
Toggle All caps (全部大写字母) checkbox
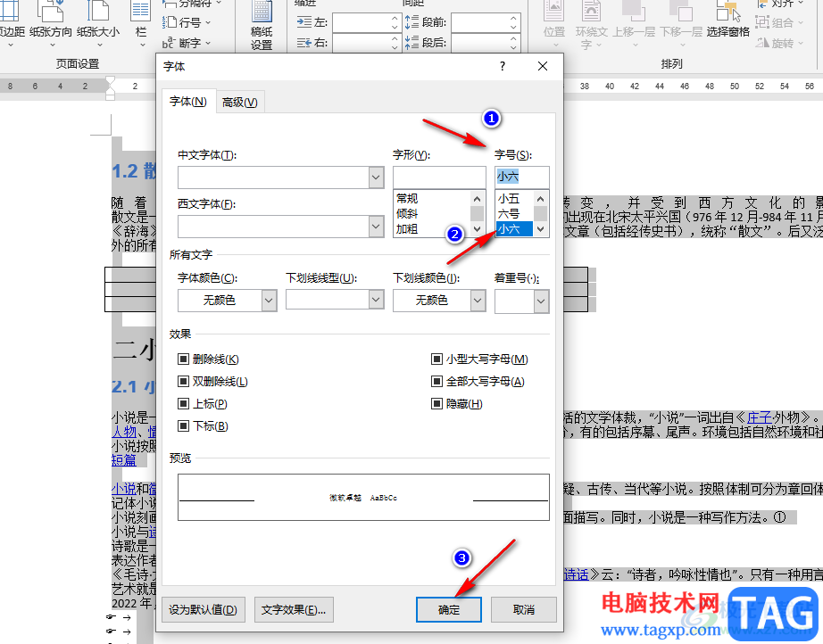point(436,381)
